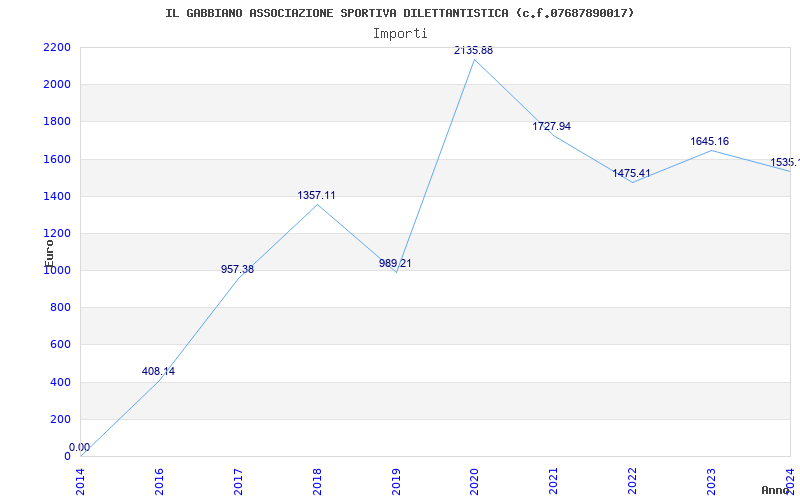Click the 1800 y-axis tick label

point(57,122)
